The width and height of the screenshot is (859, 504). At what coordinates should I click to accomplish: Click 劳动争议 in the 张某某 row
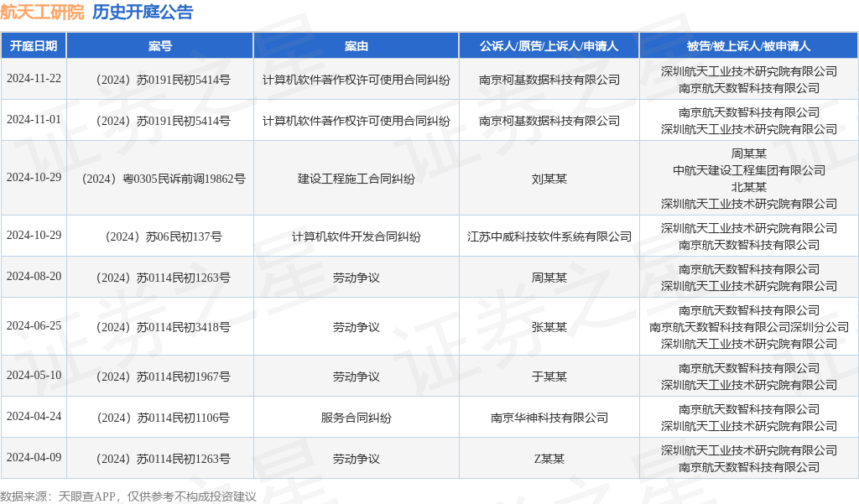356,327
